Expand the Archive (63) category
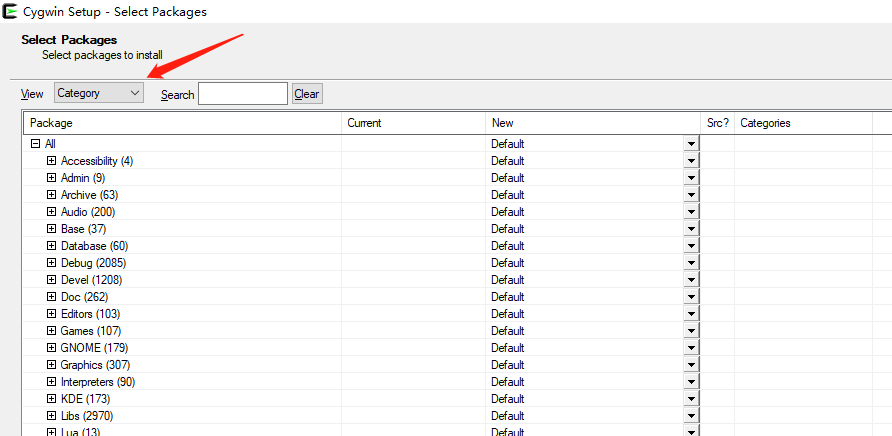This screenshot has height=436, width=892. pyautogui.click(x=52, y=195)
